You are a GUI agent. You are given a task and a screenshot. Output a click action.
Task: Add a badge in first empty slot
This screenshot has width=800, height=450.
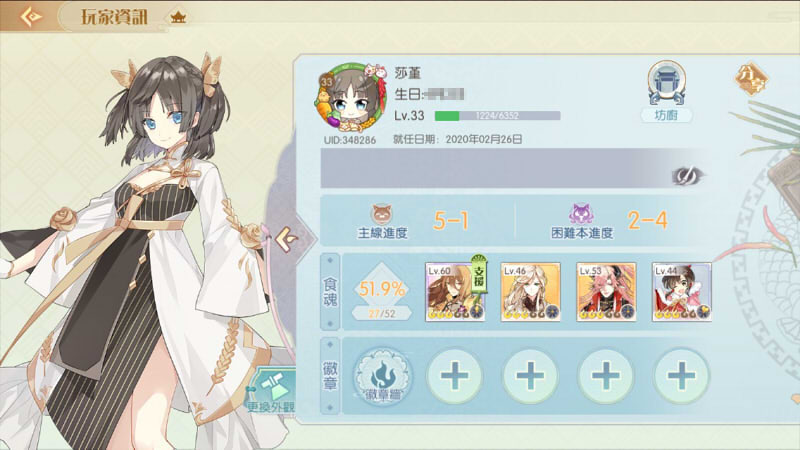tap(454, 377)
